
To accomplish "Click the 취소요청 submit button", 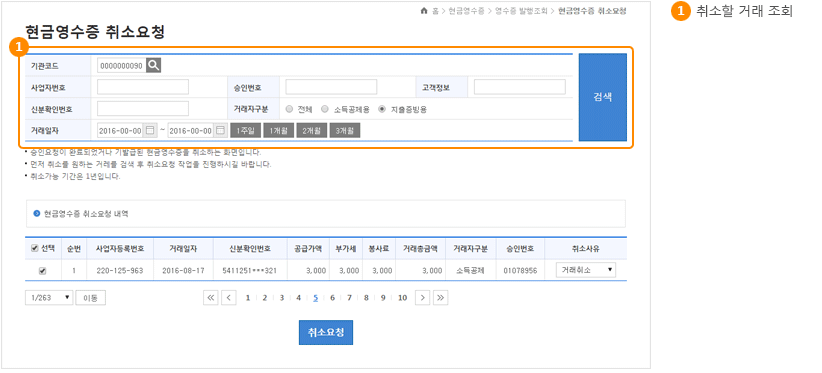I will [x=326, y=333].
